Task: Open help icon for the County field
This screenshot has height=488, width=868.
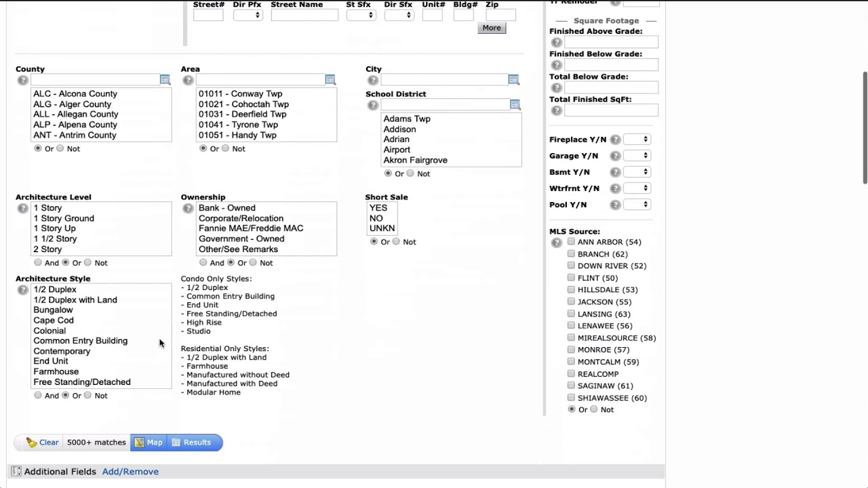Action: [x=23, y=81]
